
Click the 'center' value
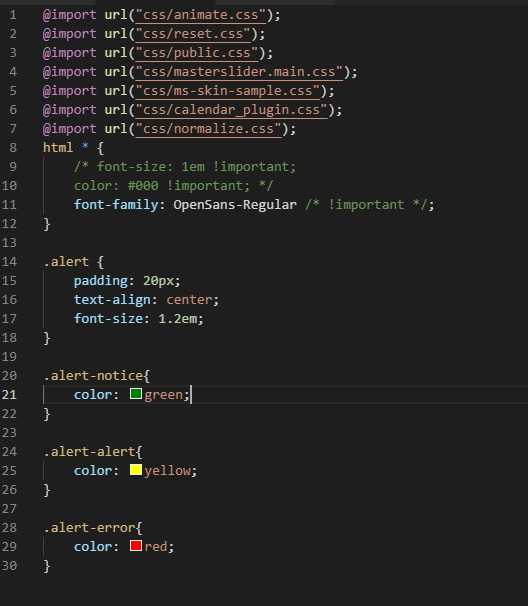click(189, 300)
